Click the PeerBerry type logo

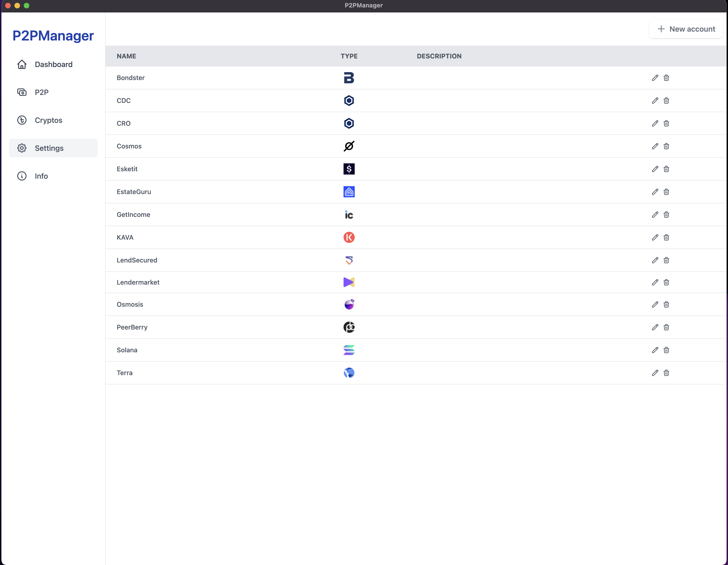coord(349,327)
